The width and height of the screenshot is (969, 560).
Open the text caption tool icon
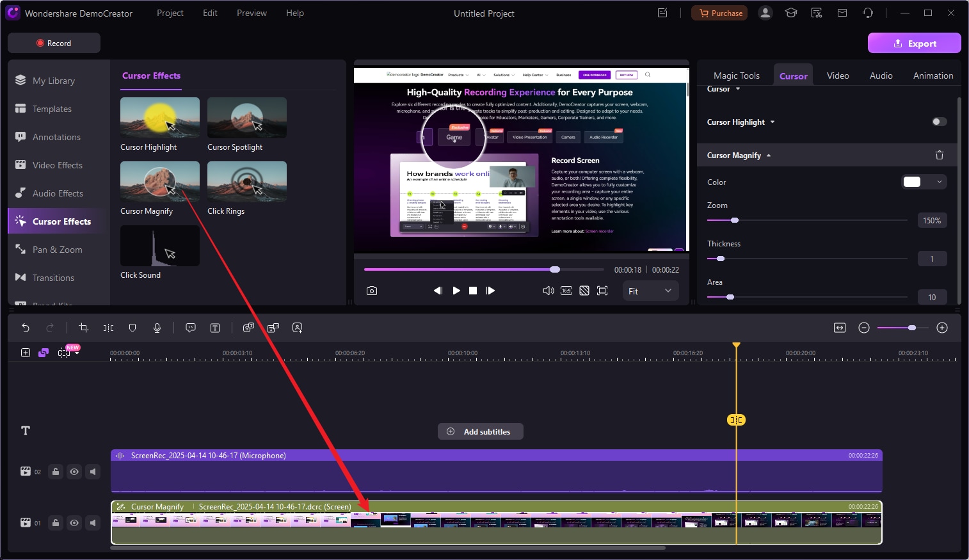click(x=215, y=328)
